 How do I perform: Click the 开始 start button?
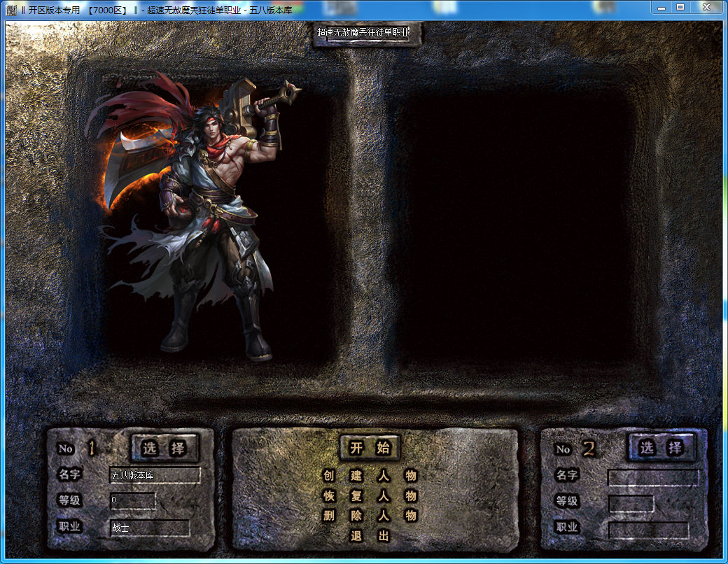tap(370, 447)
